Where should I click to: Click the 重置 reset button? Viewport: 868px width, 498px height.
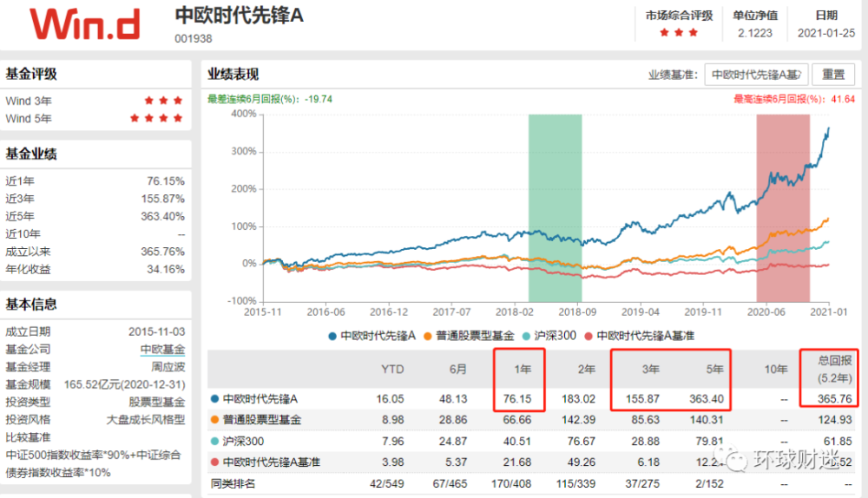pos(833,75)
